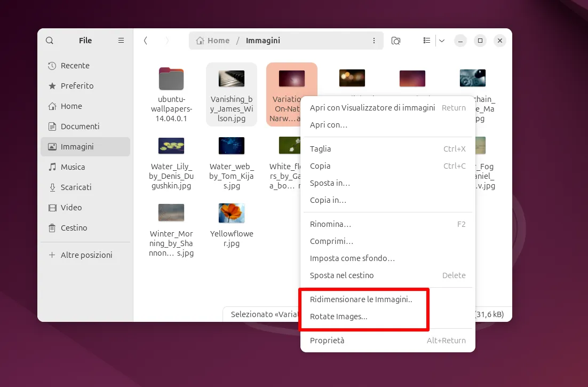
Task: Open Recente in the sidebar
Action: point(85,66)
